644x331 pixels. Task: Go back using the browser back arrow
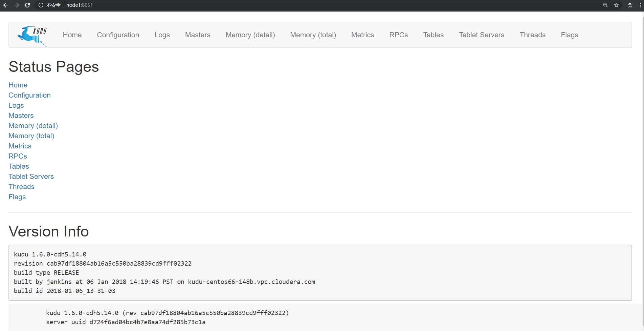[x=6, y=5]
